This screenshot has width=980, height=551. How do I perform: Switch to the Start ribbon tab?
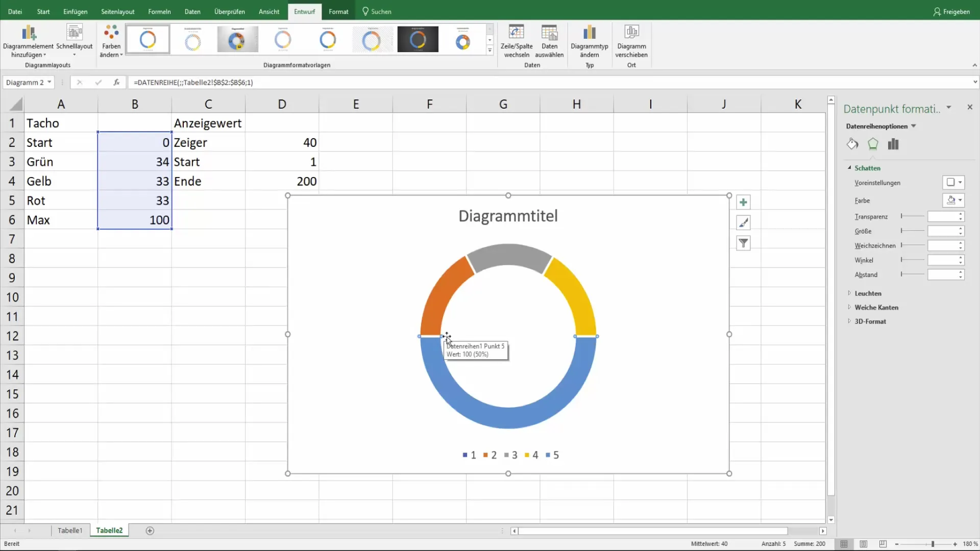click(x=43, y=11)
